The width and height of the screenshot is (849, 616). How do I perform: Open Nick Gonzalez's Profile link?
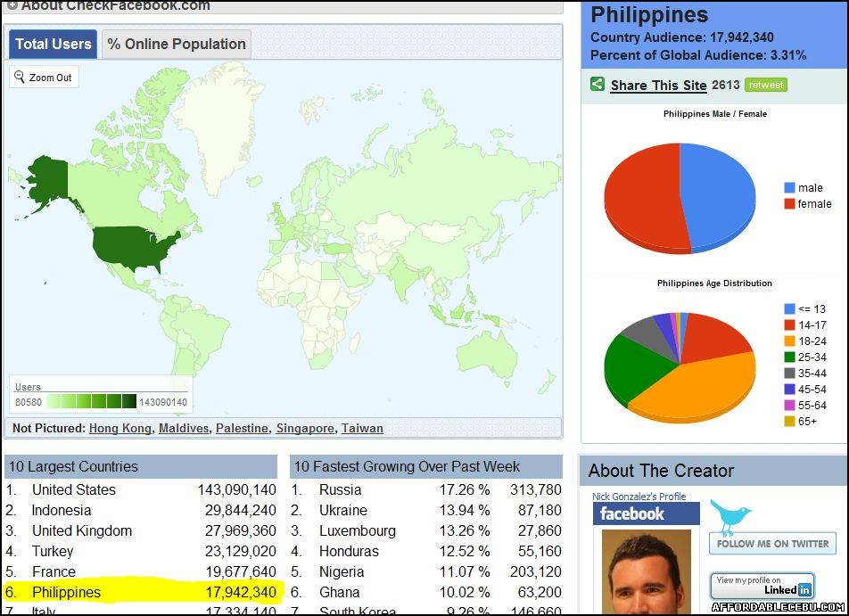(639, 497)
